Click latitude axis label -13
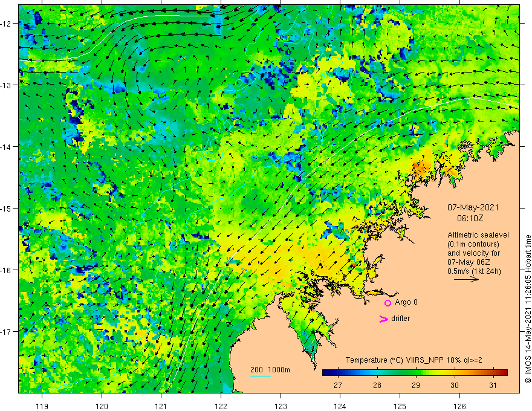The image size is (532, 411). coord(6,85)
